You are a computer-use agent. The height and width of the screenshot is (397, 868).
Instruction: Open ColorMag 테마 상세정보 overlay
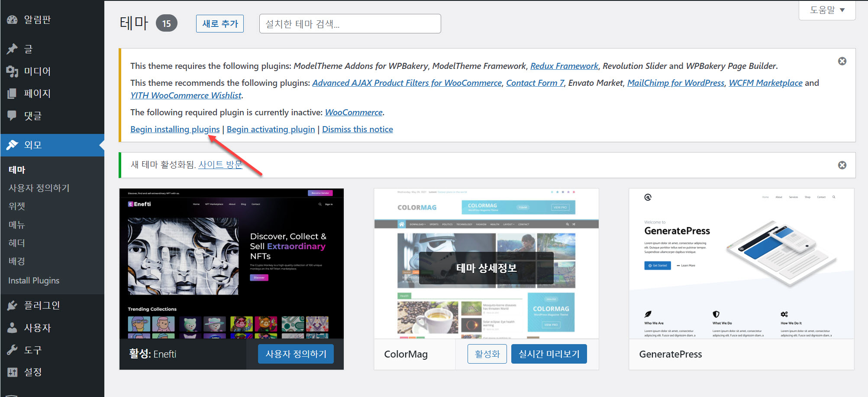pyautogui.click(x=486, y=268)
